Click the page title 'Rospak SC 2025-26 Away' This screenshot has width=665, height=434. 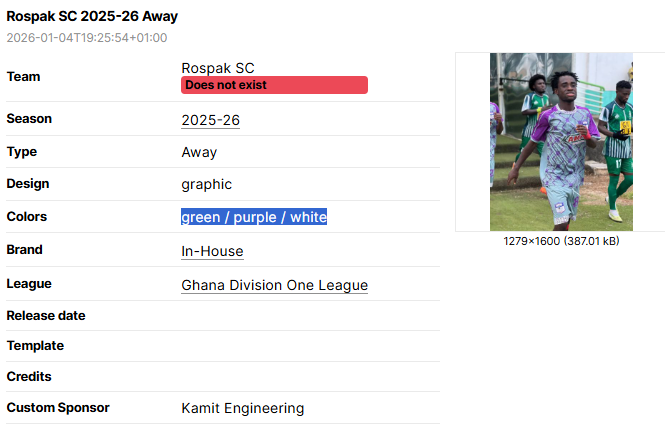92,17
